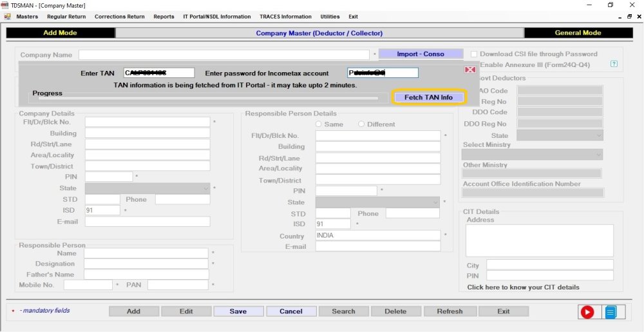Click the PAN input field
Viewport: 644px width, 332px height.
point(178,285)
